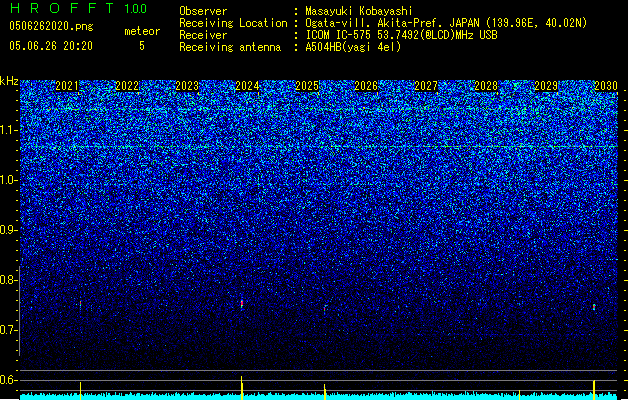The height and width of the screenshot is (400, 629).
Task: Select the file name 0506262020.png
Action: 51,27
